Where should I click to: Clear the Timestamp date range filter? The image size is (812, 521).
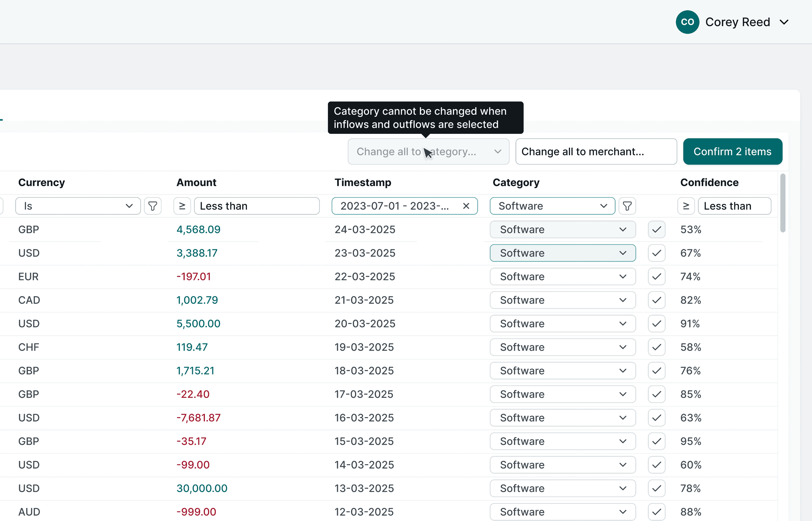click(x=466, y=206)
